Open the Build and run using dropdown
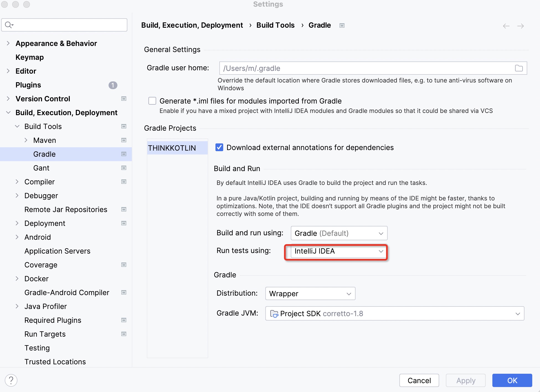540x392 pixels. (x=338, y=233)
